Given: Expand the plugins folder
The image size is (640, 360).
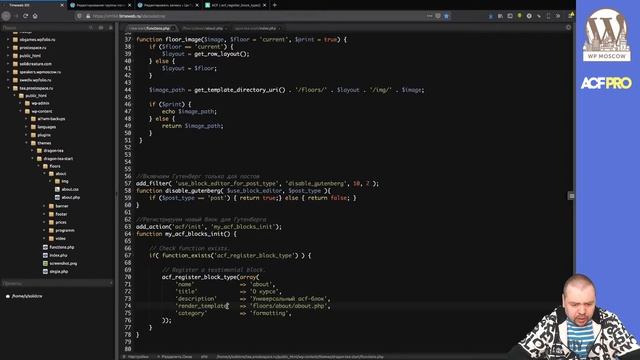Looking at the screenshot, I should click(x=27, y=135).
